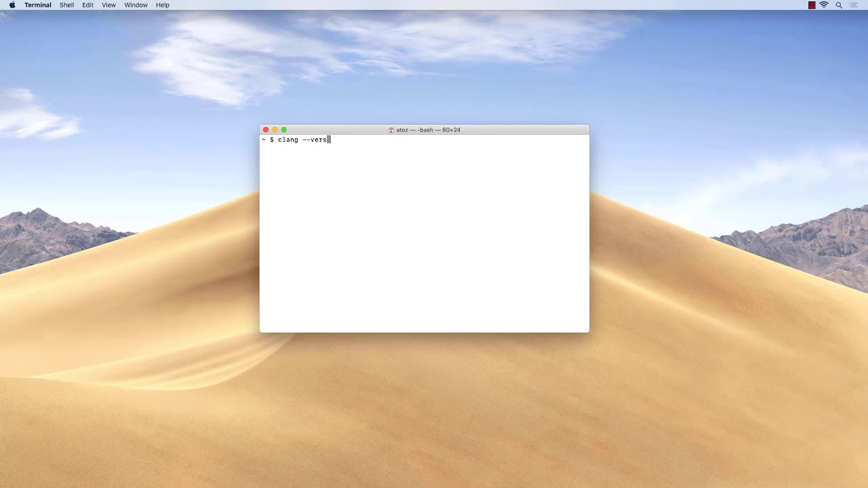The height and width of the screenshot is (488, 868).
Task: Open the Edit menu
Action: (x=88, y=5)
